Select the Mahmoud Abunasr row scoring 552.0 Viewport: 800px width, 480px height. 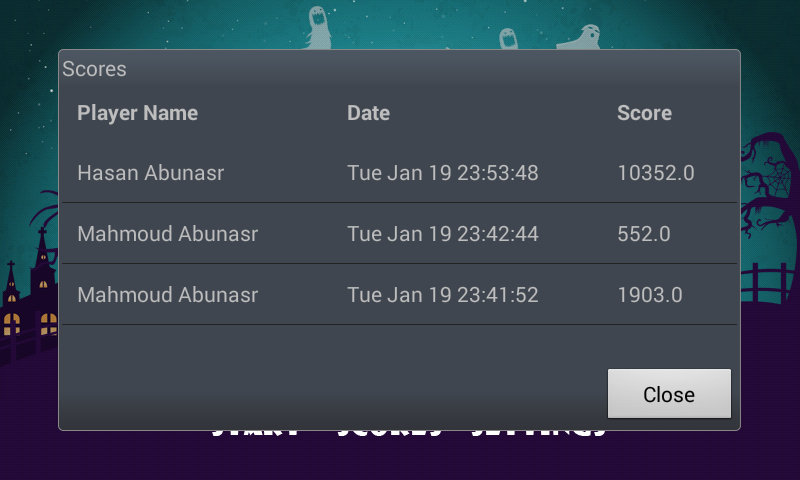(x=399, y=234)
